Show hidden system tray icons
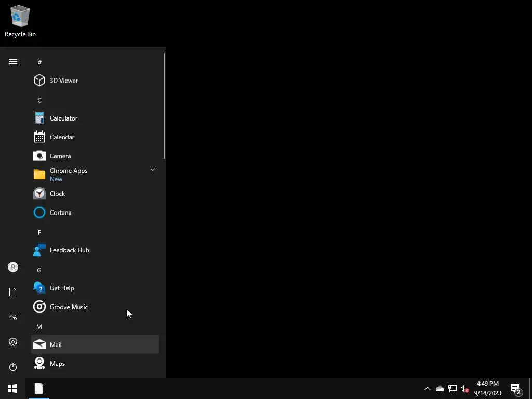Viewport: 532px width, 399px height. pos(428,389)
